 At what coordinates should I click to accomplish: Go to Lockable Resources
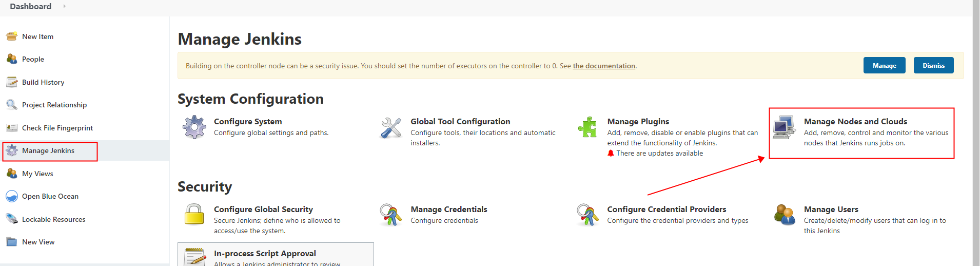coord(54,219)
